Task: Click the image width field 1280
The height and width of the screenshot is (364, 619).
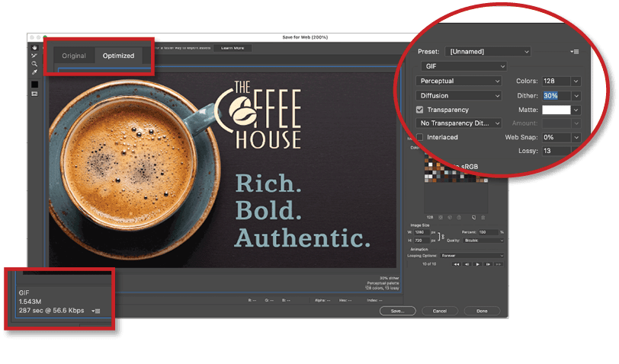Action: click(x=422, y=232)
